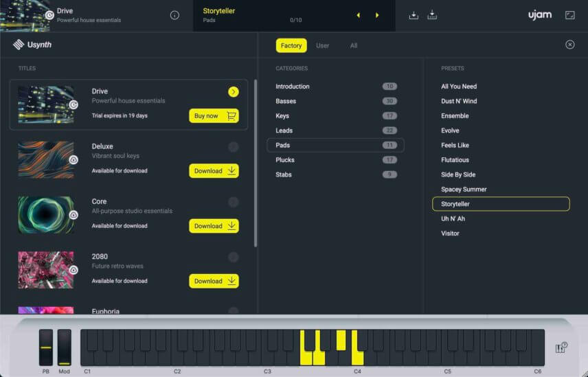
Task: Select the Deluxe title round button
Action: tap(234, 147)
